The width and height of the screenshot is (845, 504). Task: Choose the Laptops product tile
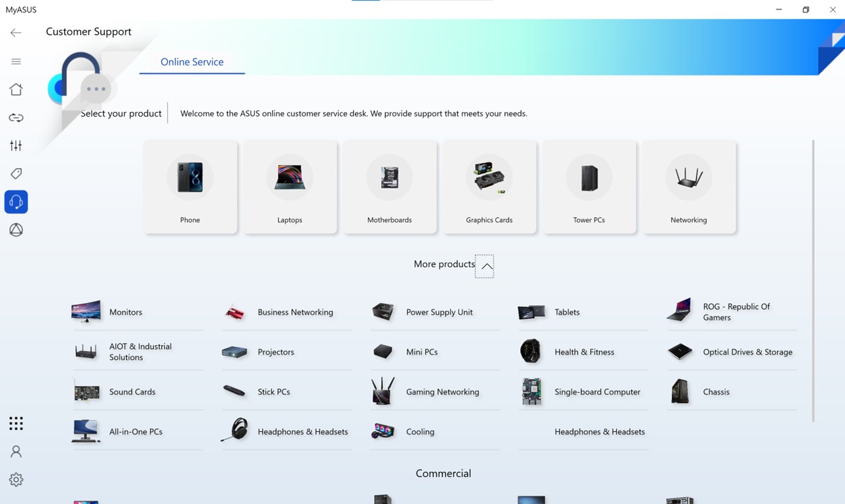[290, 187]
